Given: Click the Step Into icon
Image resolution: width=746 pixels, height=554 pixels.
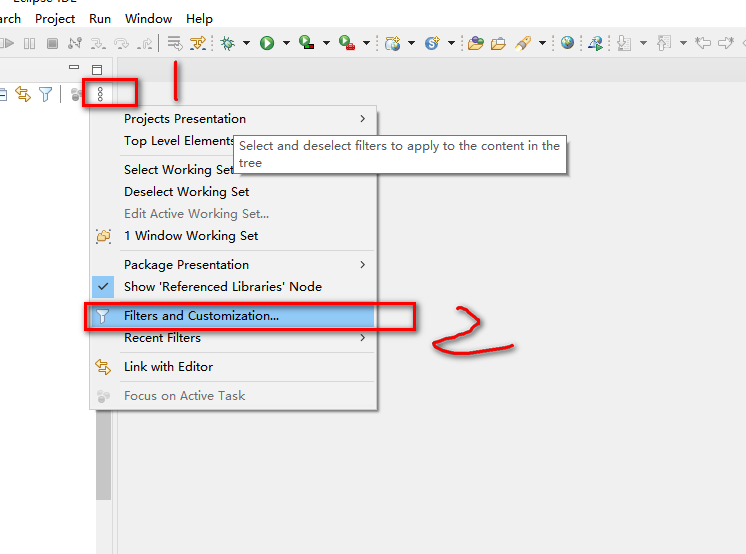Looking at the screenshot, I should point(98,43).
